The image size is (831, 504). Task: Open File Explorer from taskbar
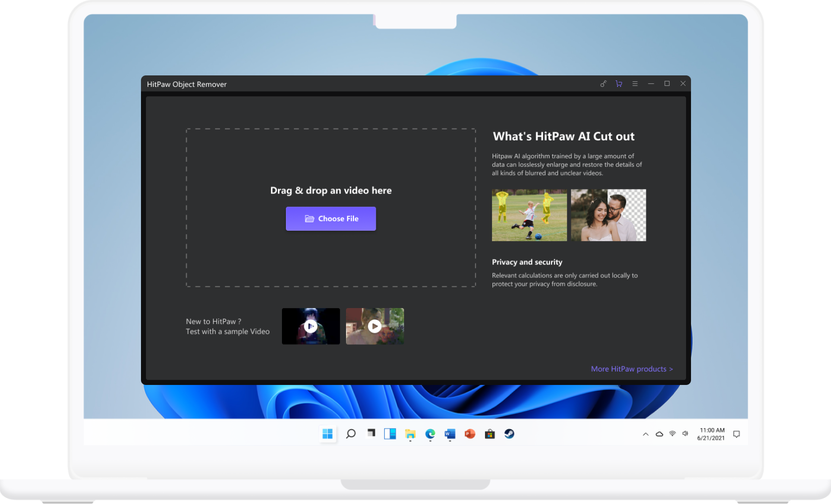pyautogui.click(x=410, y=434)
